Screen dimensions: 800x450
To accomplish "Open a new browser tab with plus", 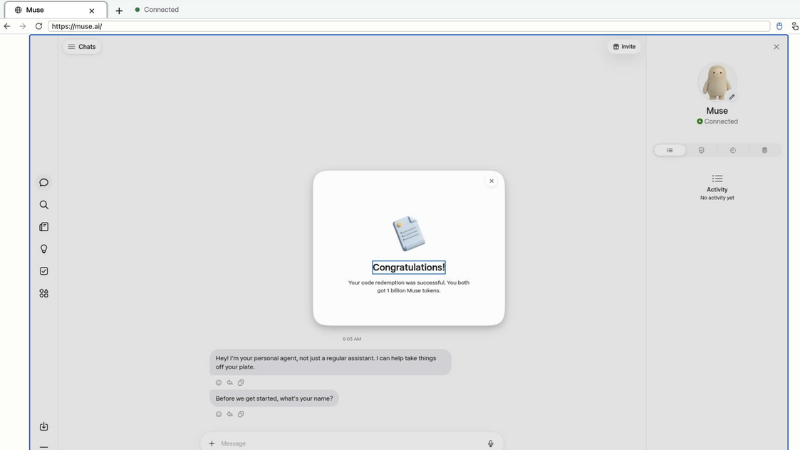I will [119, 10].
